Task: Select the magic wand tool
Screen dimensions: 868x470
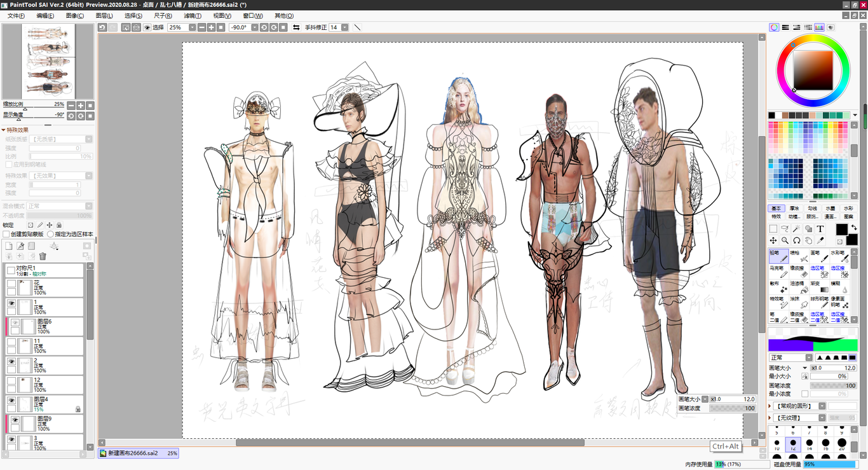Action: point(796,229)
